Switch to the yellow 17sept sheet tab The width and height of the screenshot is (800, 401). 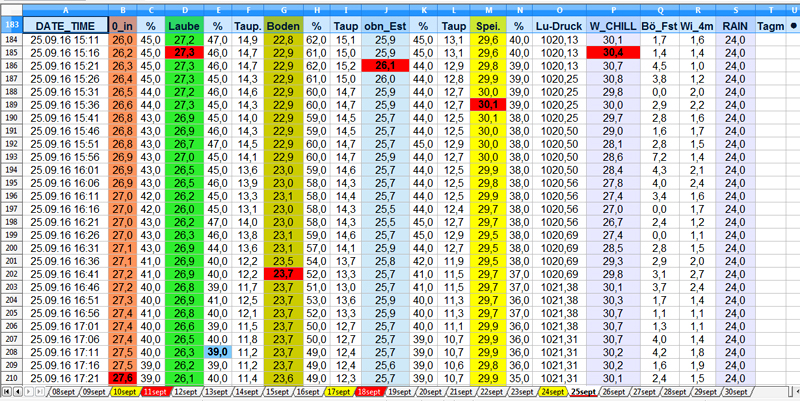[338, 391]
